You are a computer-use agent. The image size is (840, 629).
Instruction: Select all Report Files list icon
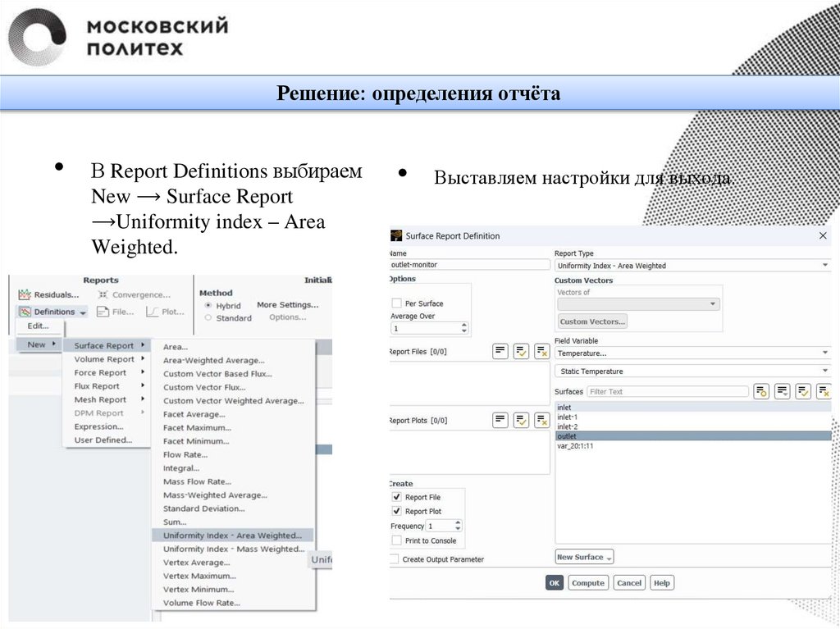pos(521,352)
